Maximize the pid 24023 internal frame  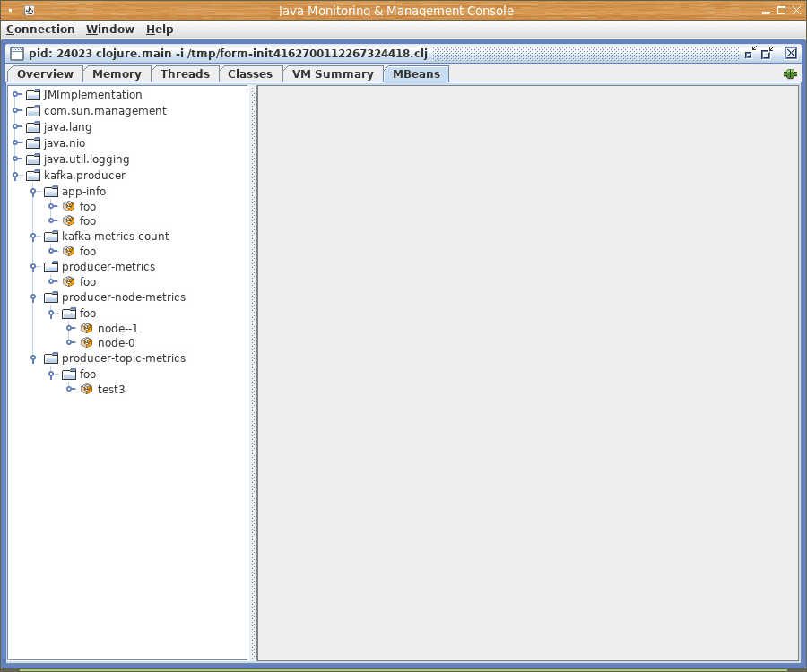(x=768, y=53)
